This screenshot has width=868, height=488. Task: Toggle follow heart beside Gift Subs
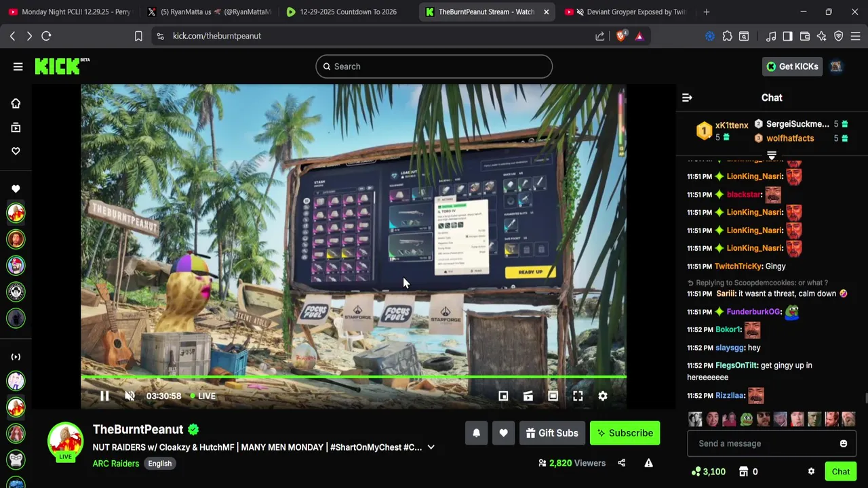(503, 433)
